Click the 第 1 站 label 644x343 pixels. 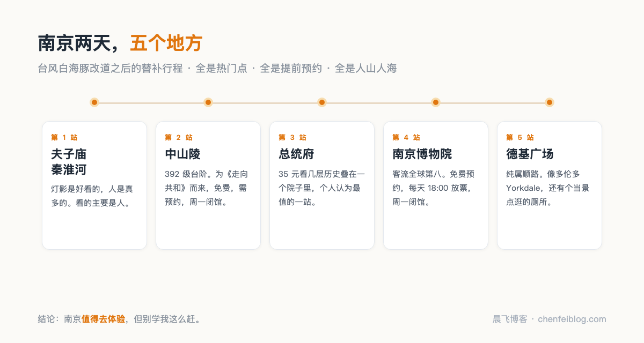pyautogui.click(x=64, y=137)
